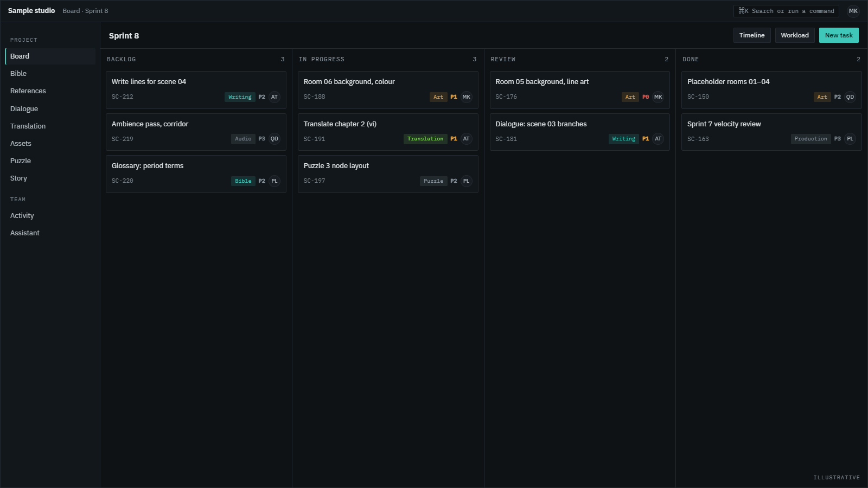
Task: Open References in the sidebar
Action: (x=50, y=91)
